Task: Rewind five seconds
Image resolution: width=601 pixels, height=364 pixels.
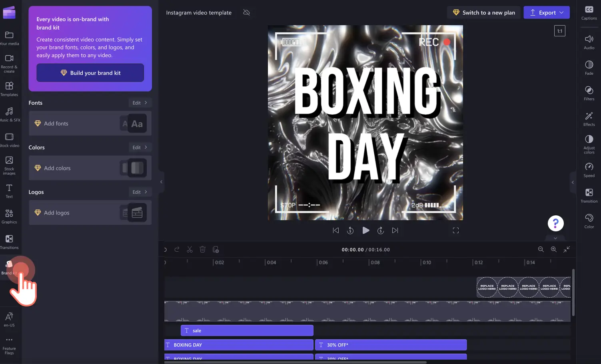Action: click(350, 231)
